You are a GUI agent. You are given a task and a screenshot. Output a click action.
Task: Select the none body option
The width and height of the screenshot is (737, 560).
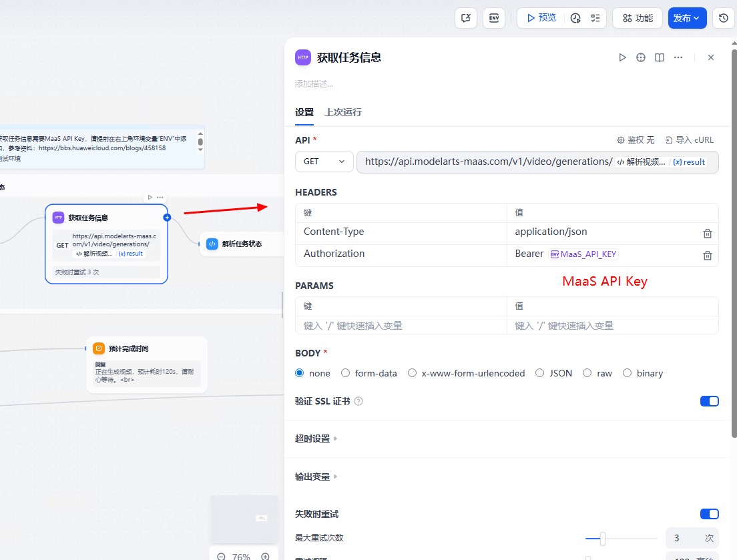[299, 373]
